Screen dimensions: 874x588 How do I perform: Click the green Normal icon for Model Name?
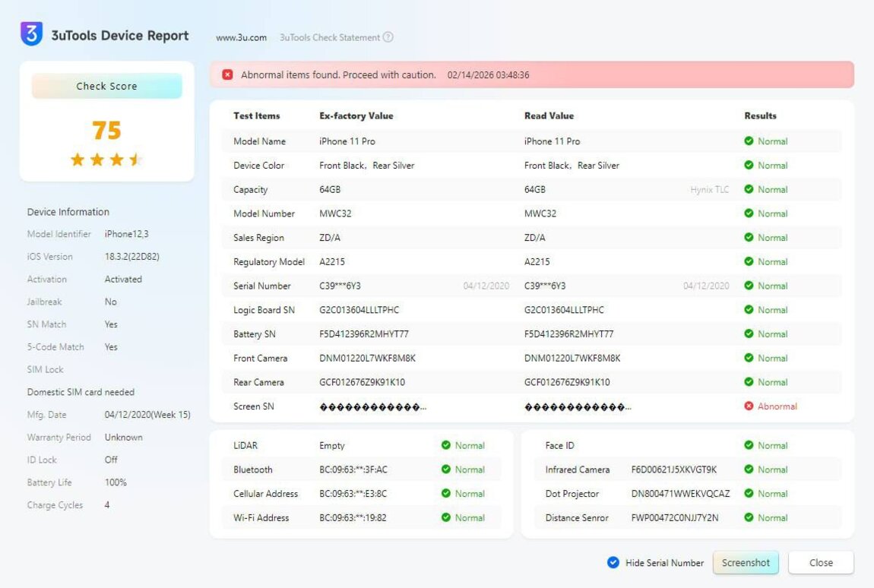point(749,141)
